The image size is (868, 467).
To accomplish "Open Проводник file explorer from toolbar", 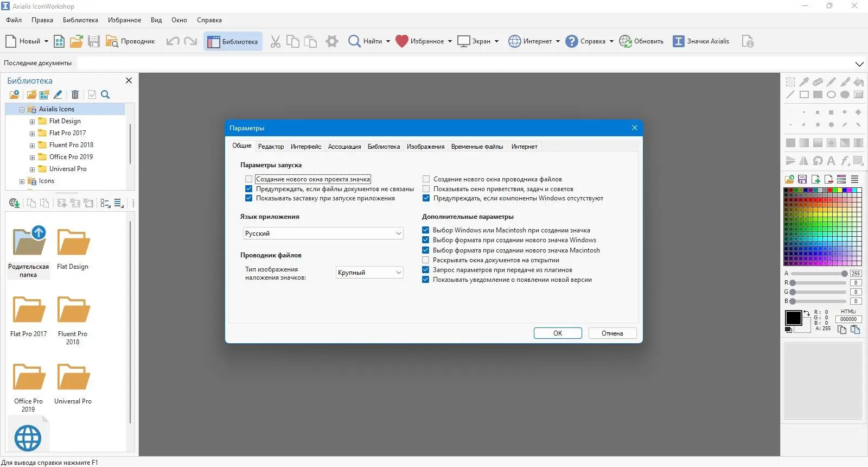I will [x=130, y=41].
